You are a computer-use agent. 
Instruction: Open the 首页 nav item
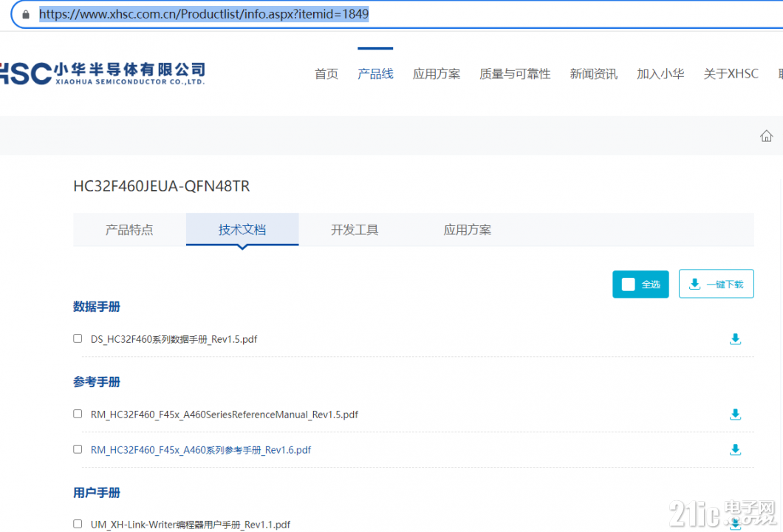click(x=326, y=74)
